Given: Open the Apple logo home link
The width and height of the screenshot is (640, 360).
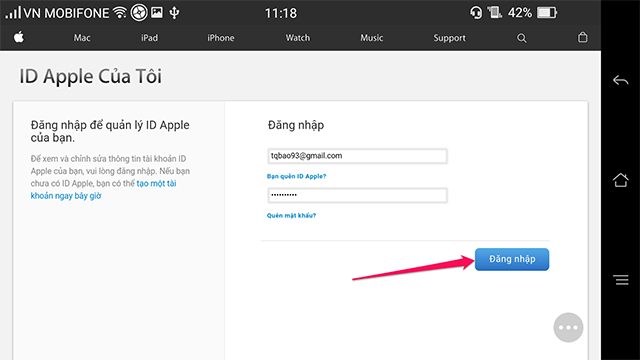Looking at the screenshot, I should [19, 38].
